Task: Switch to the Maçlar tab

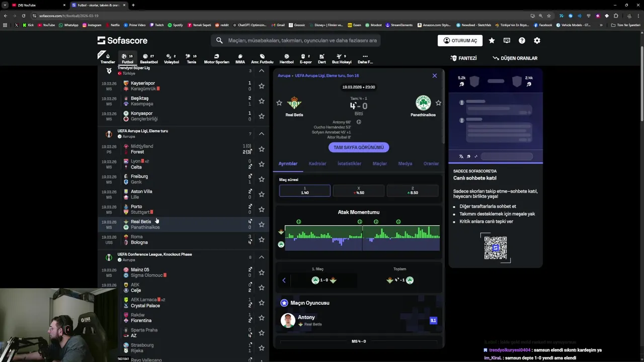Action: pos(379,163)
